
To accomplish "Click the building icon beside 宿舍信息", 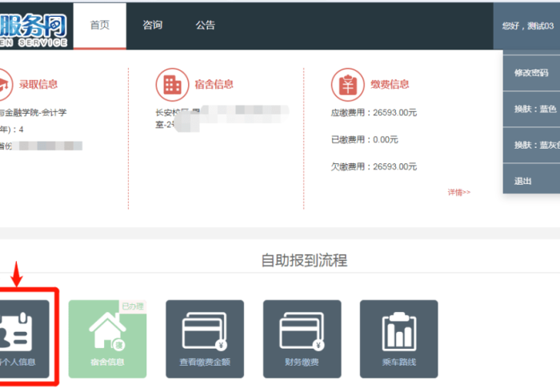I will 171,83.
